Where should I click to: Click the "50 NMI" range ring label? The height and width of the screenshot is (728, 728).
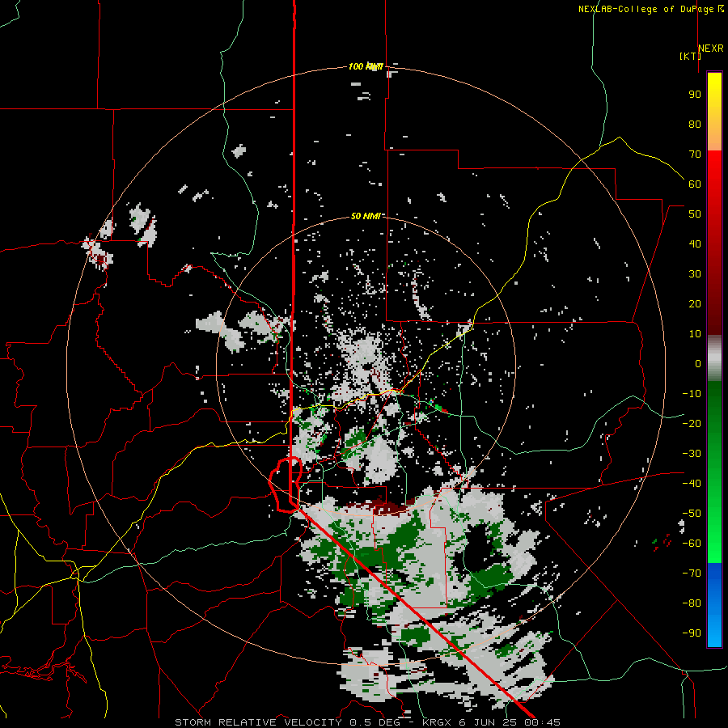[x=366, y=216]
